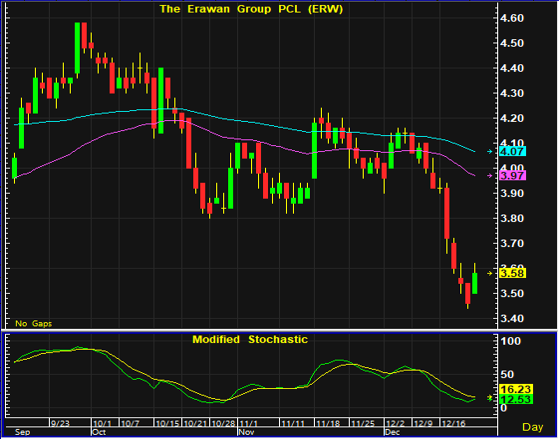Click the yellow arrow marker beside 3.58

490,274
